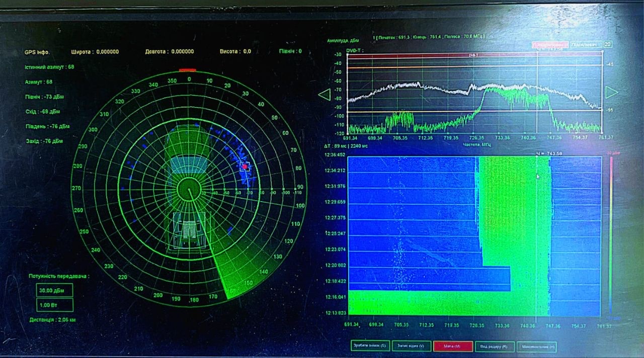Viewport: 644px width, 358px height.
Task: Click the waterfall timestamp 12:29:659
Action: click(335, 202)
